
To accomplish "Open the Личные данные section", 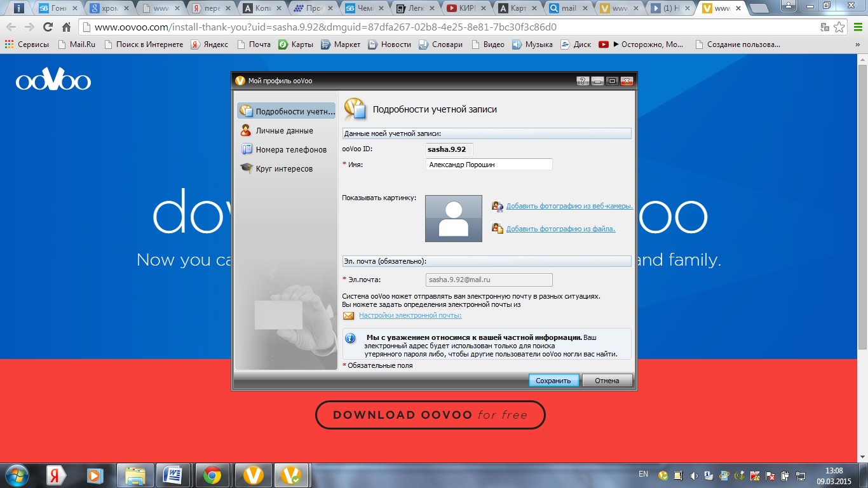I will pyautogui.click(x=284, y=130).
